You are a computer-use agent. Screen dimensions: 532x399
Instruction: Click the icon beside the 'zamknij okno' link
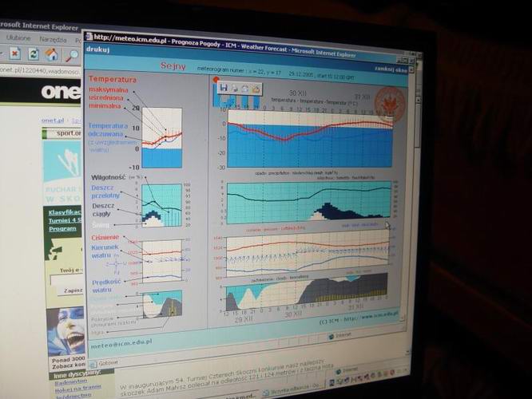pyautogui.click(x=411, y=70)
